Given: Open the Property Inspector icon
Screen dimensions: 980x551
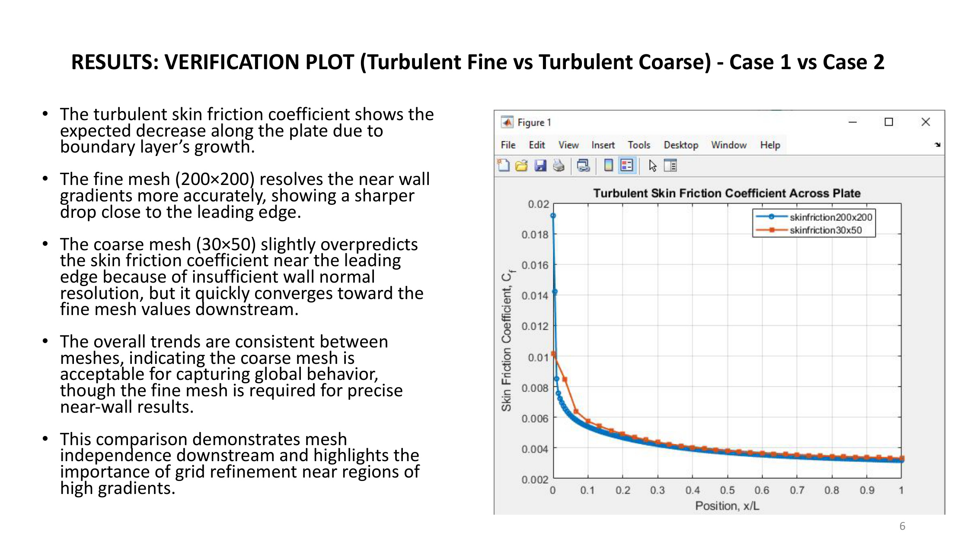Looking at the screenshot, I should point(670,166).
